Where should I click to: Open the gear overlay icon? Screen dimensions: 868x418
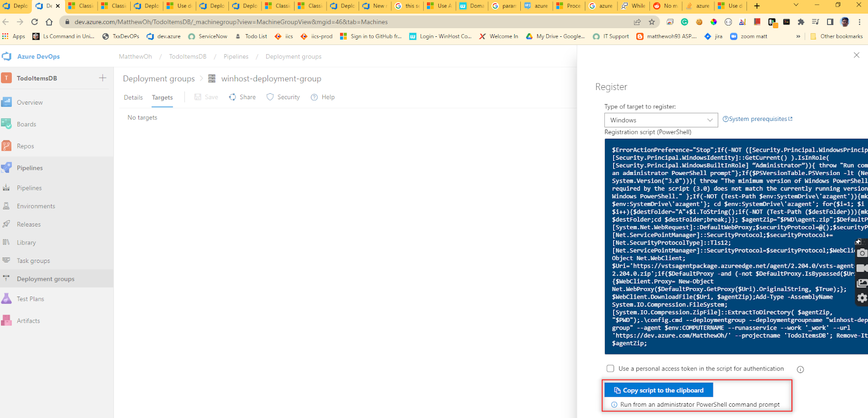coord(862,298)
